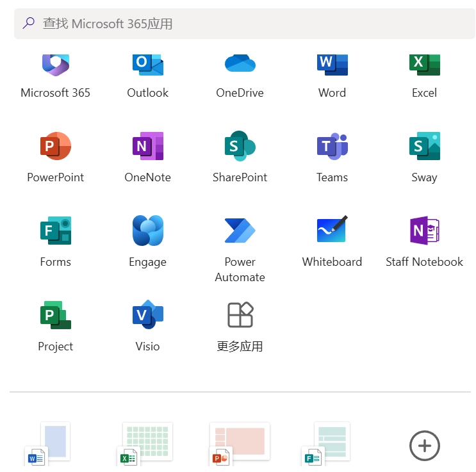Create a new Excel workbook thumbnail
The width and height of the screenshot is (476, 472).
point(145,443)
